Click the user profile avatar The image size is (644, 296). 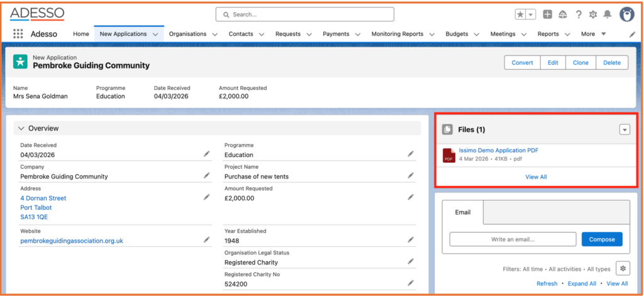tap(626, 14)
